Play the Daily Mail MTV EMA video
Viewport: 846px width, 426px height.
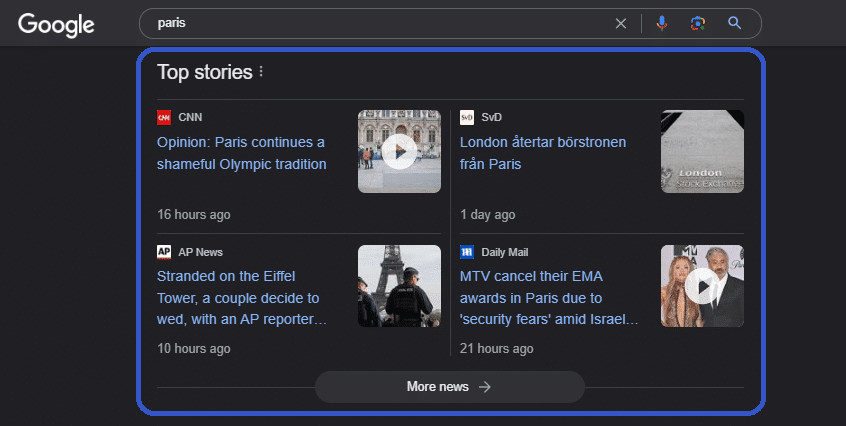point(702,287)
